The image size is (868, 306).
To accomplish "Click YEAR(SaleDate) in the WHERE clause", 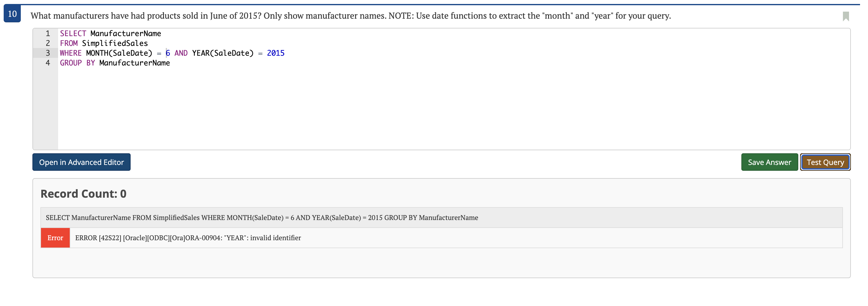I will click(x=223, y=53).
